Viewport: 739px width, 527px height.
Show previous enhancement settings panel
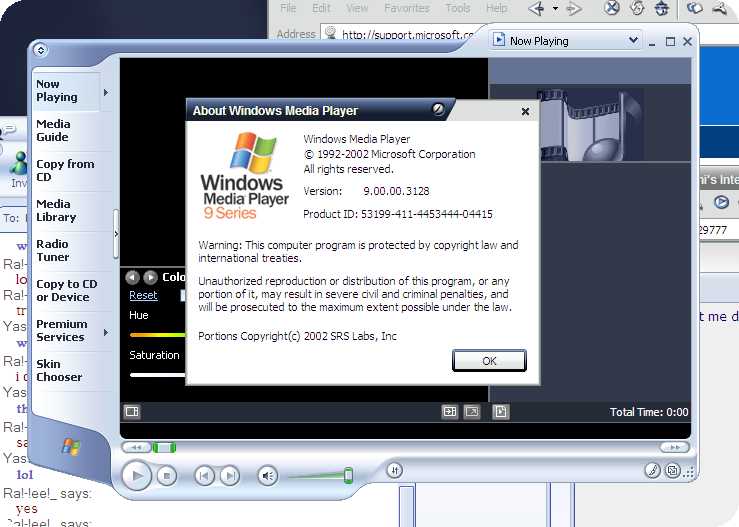[132, 277]
